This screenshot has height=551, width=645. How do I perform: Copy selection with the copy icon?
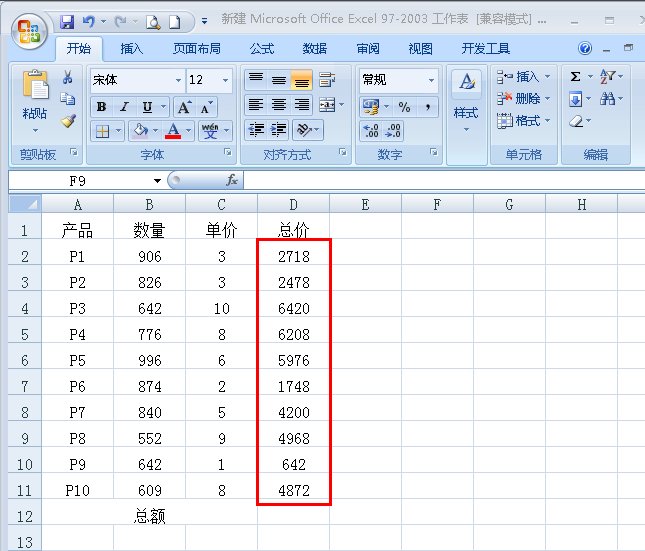(x=67, y=99)
